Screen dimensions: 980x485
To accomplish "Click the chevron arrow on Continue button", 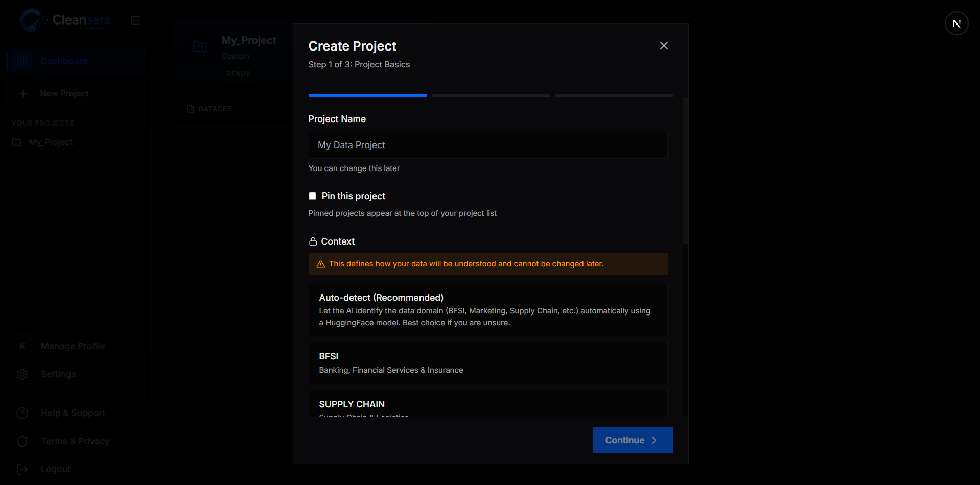I will coord(654,440).
